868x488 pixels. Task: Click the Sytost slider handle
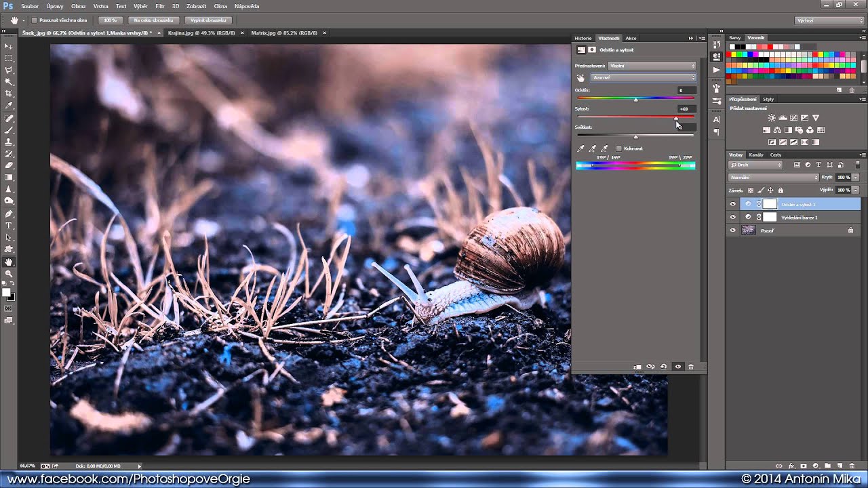tap(675, 119)
